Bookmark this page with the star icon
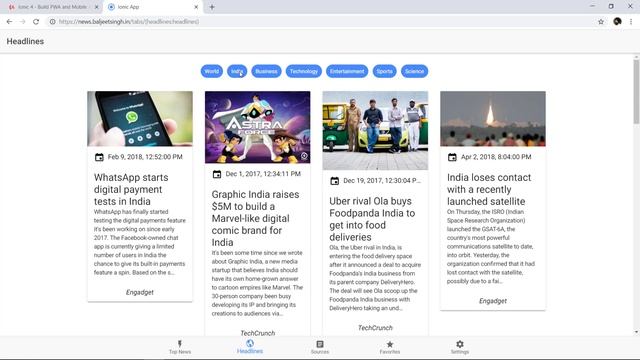The width and height of the screenshot is (640, 360). pyautogui.click(x=601, y=22)
